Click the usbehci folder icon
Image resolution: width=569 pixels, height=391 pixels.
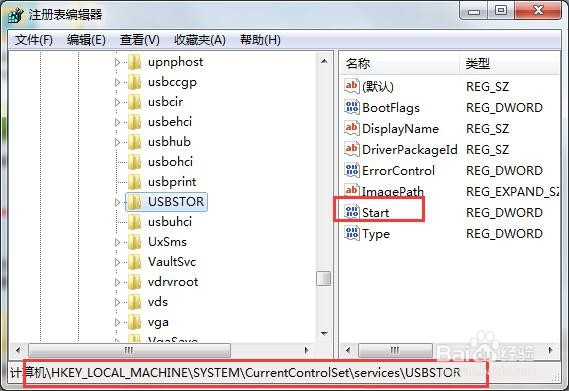(135, 122)
